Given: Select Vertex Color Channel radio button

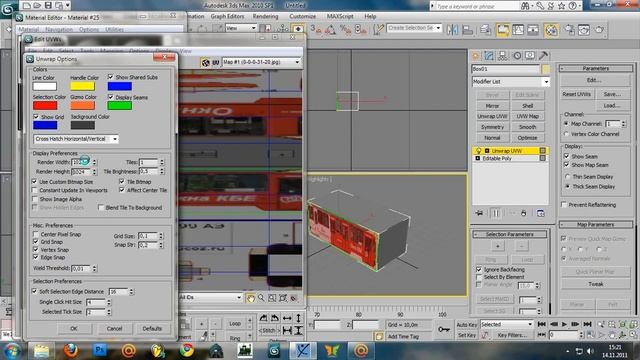Looking at the screenshot, I should (x=566, y=134).
